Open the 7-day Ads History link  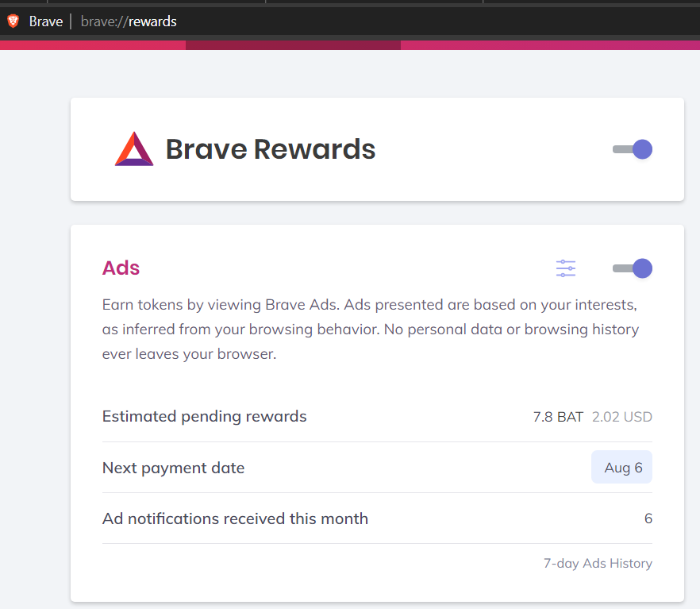click(x=598, y=563)
